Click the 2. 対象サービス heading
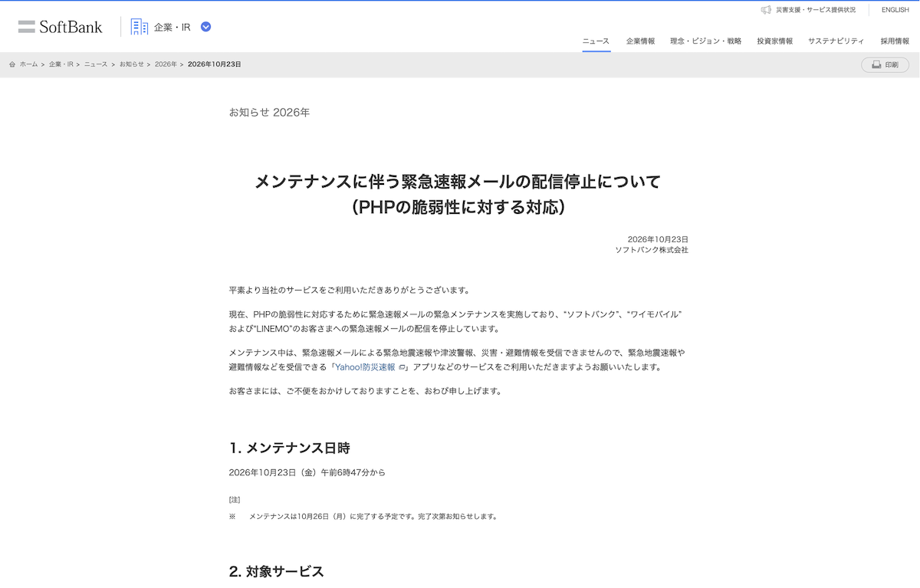Image resolution: width=920 pixels, height=588 pixels. 277,572
